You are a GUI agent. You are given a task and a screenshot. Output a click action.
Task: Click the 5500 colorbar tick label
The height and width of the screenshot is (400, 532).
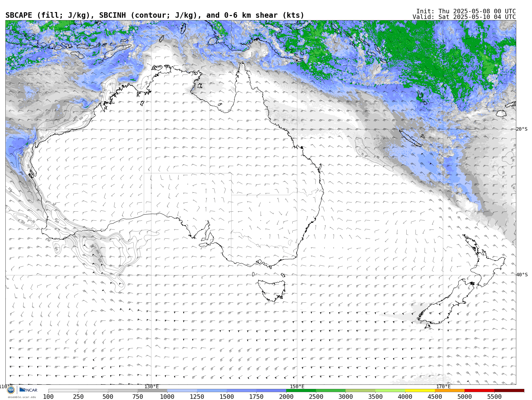click(494, 397)
